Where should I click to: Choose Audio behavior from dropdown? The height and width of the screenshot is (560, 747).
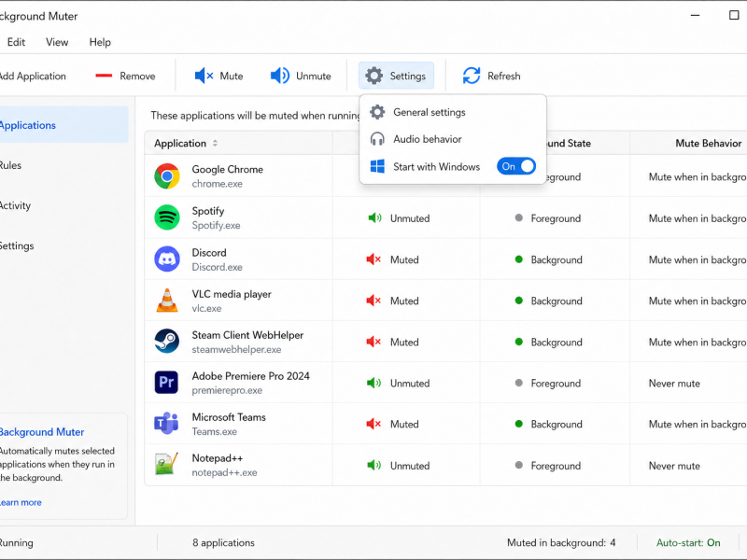[x=453, y=139]
